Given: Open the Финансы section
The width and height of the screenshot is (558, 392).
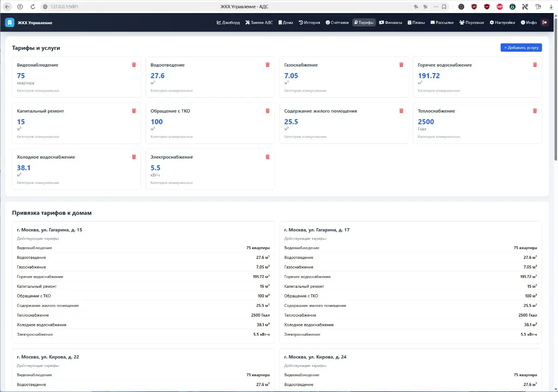Looking at the screenshot, I should point(390,22).
